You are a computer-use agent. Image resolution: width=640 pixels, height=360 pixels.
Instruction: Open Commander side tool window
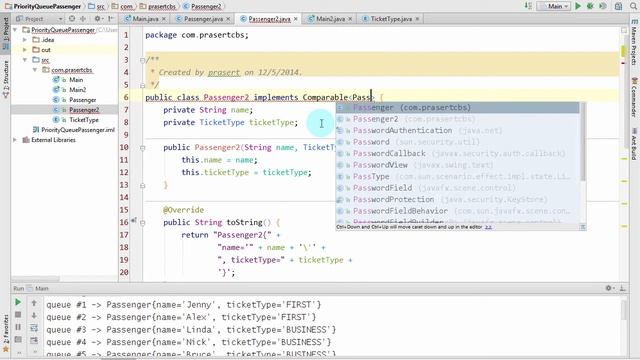tap(634, 97)
